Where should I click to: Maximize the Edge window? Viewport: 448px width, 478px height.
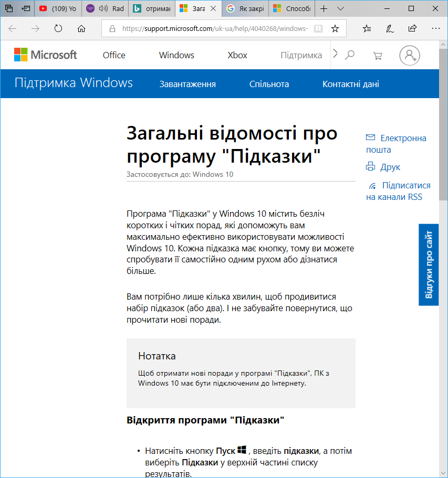click(411, 8)
